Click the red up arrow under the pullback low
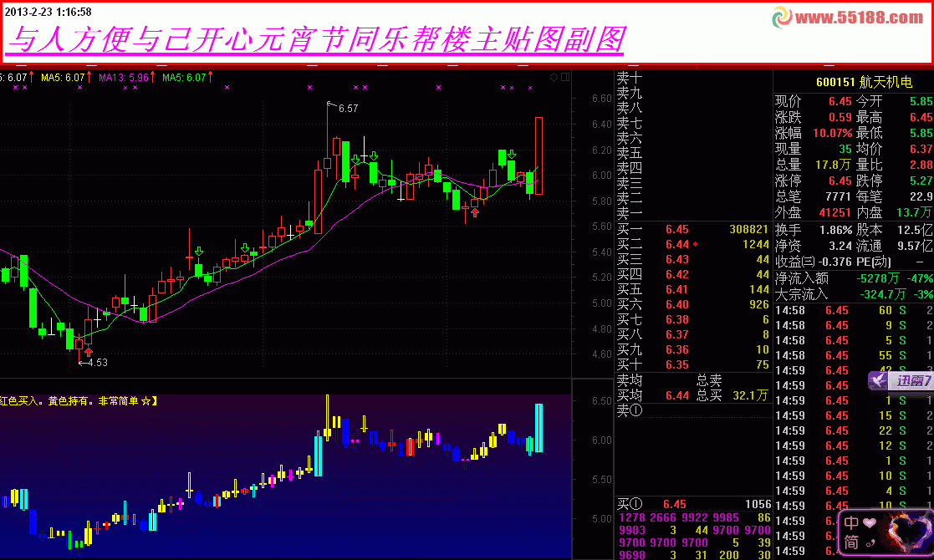The width and height of the screenshot is (934, 560). tap(475, 212)
